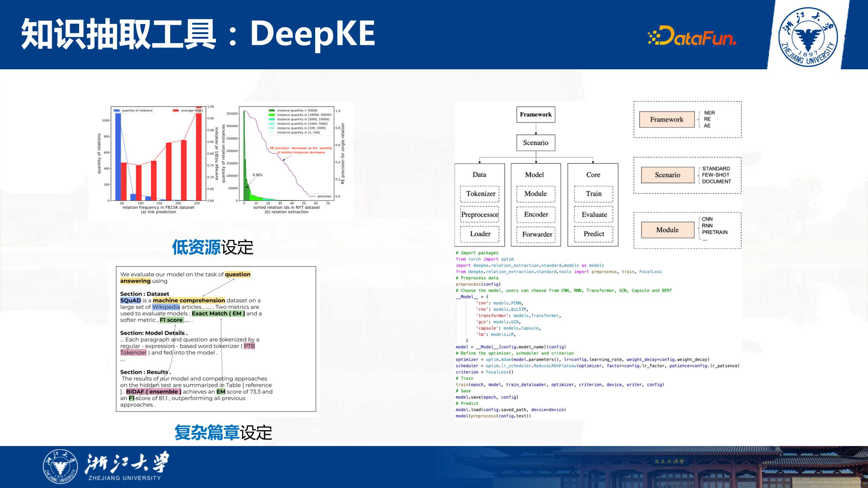Click the peach Framework legend box

667,119
